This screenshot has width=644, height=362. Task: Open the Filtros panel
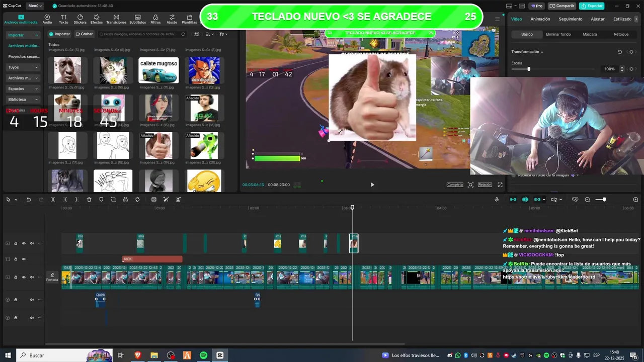tap(155, 19)
